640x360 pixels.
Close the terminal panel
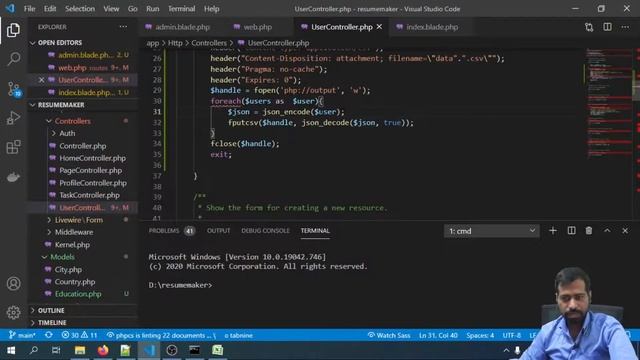(x=625, y=231)
